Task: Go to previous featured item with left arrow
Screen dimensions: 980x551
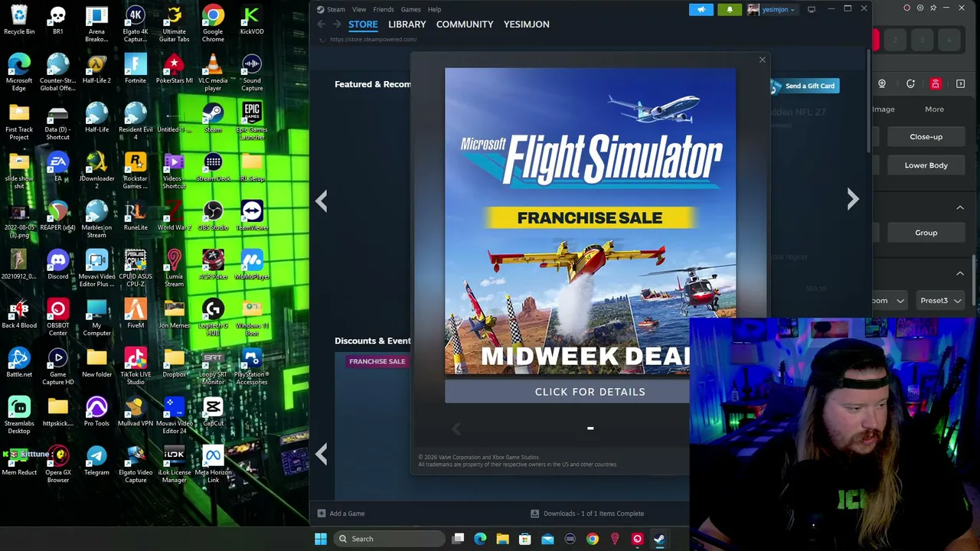Action: (322, 201)
